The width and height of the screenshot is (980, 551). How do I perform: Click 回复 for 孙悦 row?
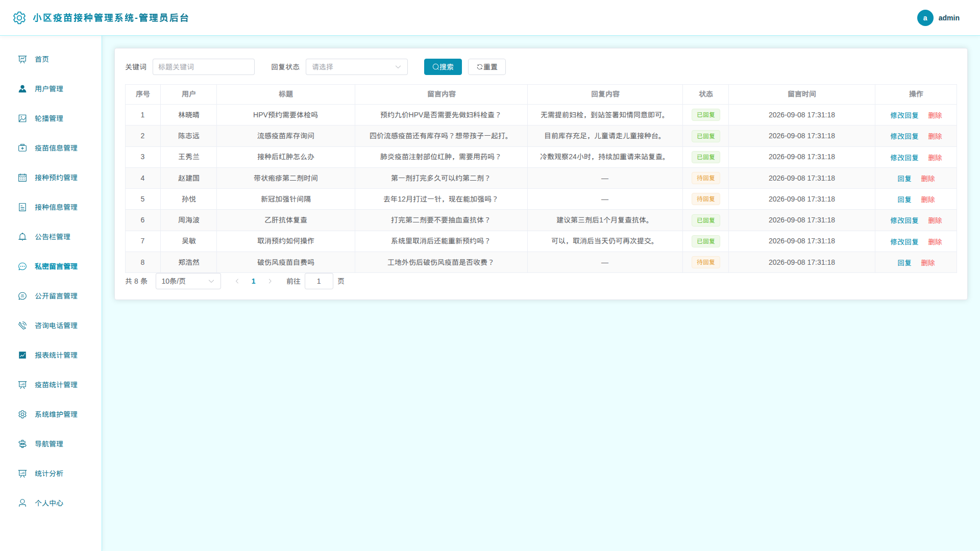904,199
